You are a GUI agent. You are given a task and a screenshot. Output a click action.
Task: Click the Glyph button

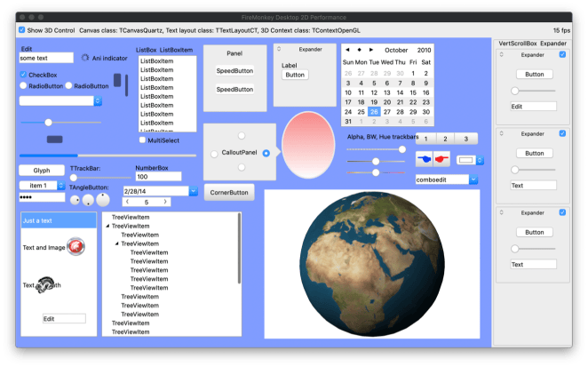click(42, 170)
